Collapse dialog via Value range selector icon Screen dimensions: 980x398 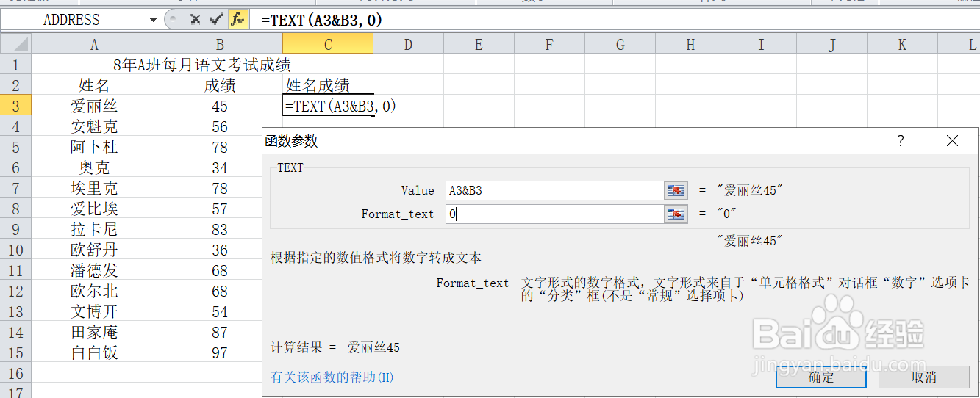676,190
